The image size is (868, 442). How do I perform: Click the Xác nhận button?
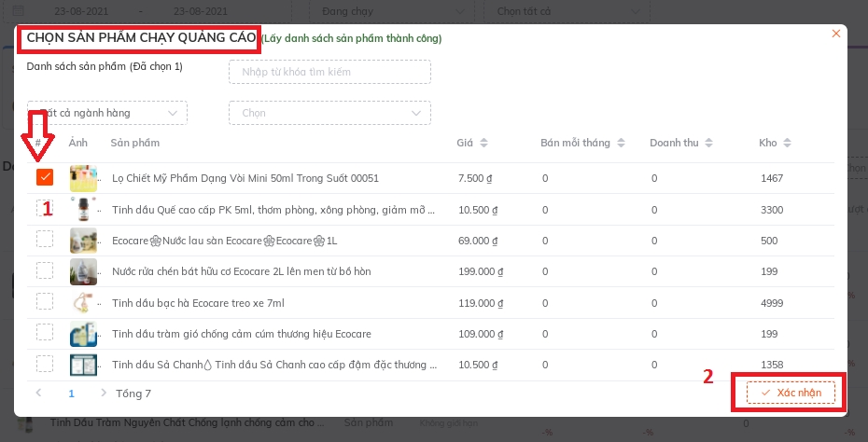[791, 394]
